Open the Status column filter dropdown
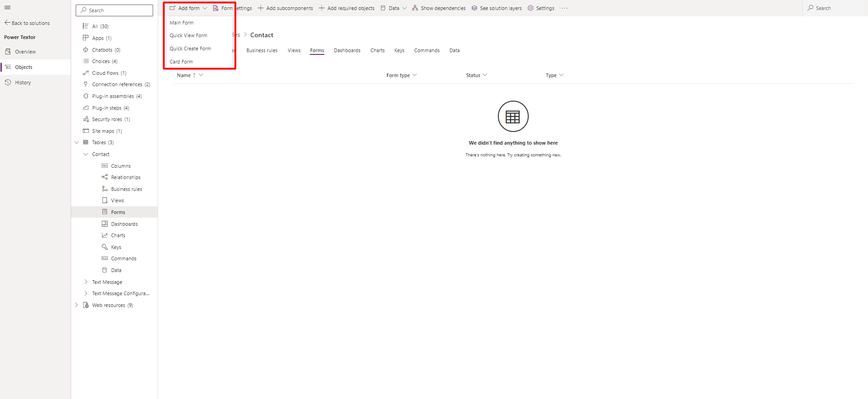This screenshot has width=868, height=399. point(485,75)
